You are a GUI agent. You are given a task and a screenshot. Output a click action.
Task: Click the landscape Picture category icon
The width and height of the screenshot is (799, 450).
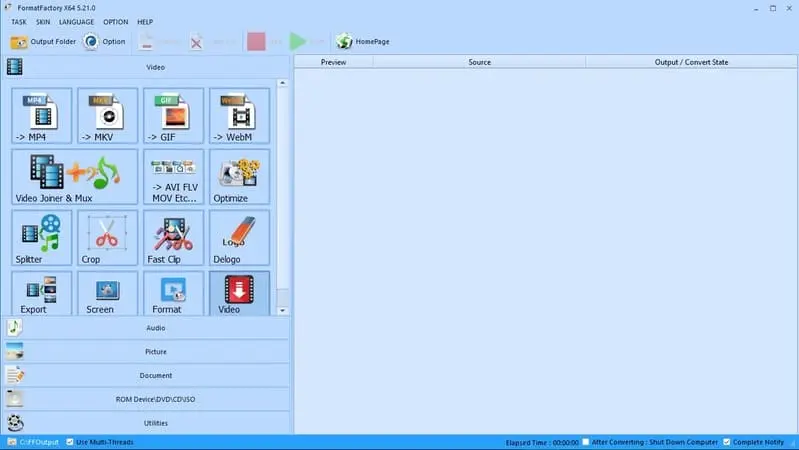pos(15,352)
